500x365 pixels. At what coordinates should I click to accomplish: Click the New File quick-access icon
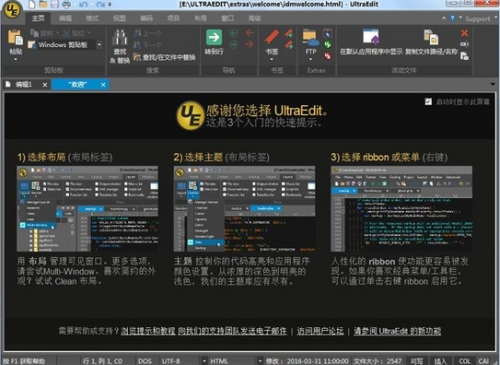pyautogui.click(x=31, y=4)
